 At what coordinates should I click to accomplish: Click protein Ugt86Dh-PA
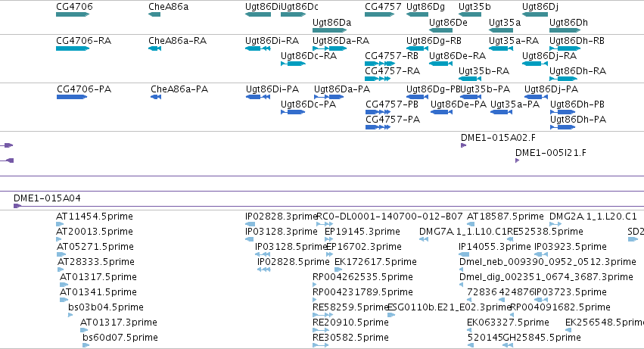pyautogui.click(x=563, y=127)
